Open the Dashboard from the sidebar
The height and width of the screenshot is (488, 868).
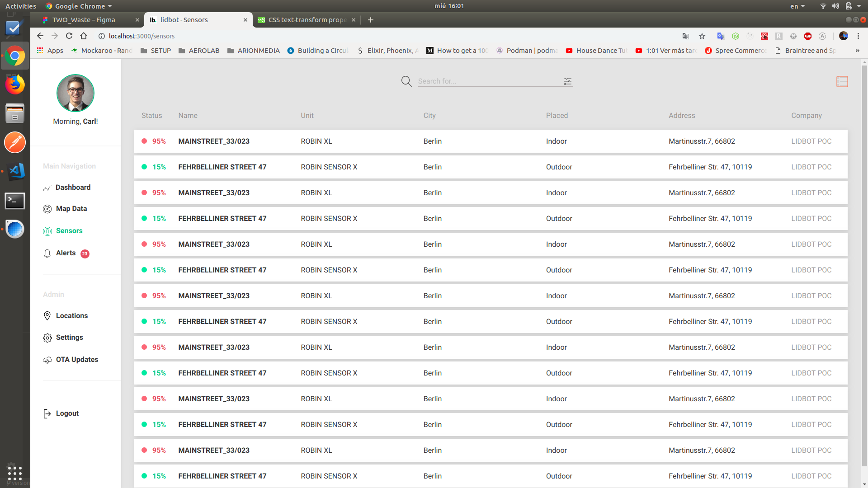pyautogui.click(x=73, y=187)
